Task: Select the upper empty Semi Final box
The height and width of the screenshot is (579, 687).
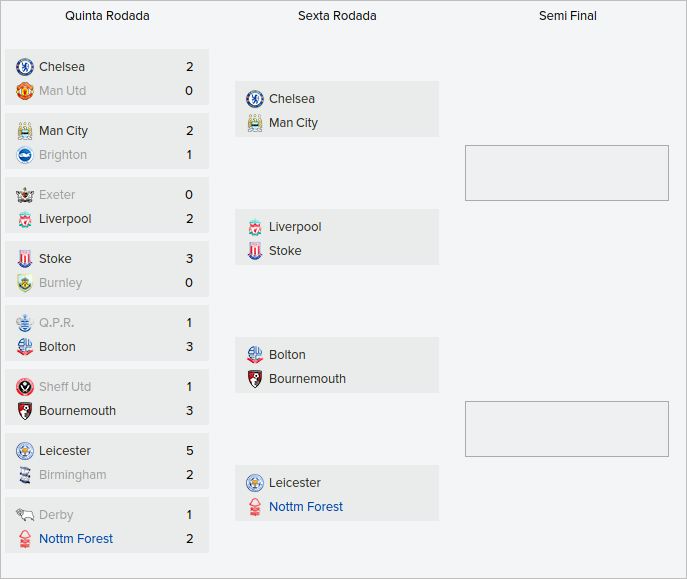Action: coord(567,173)
